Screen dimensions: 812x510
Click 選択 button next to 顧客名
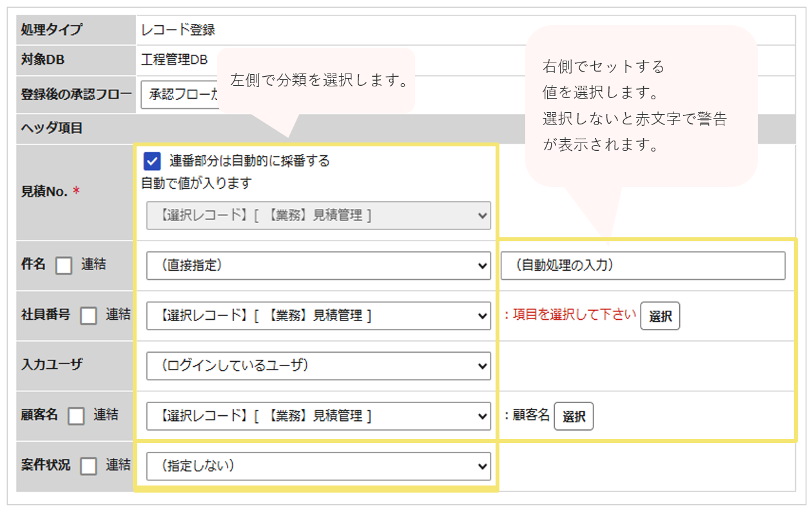pos(574,417)
